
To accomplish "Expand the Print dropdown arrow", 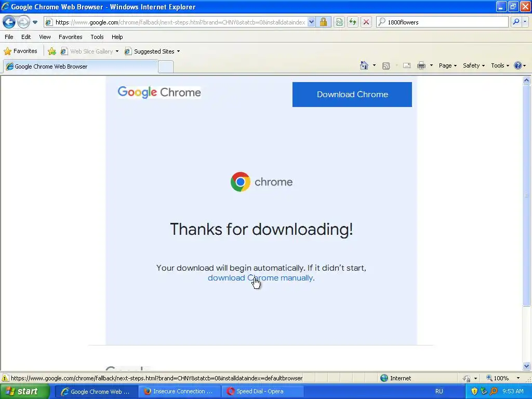I will pos(431,65).
